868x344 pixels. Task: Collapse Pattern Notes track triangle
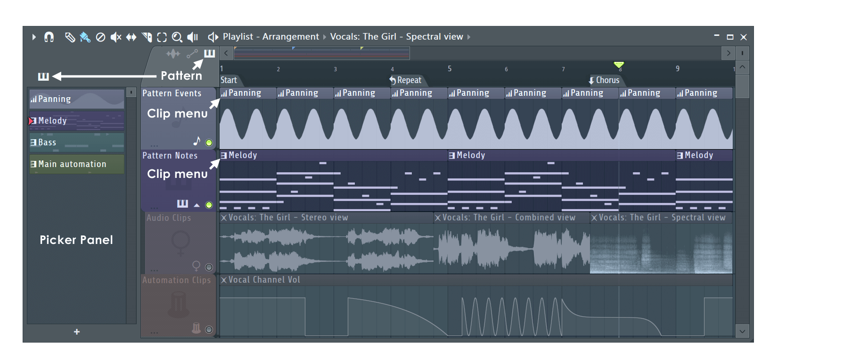197,205
